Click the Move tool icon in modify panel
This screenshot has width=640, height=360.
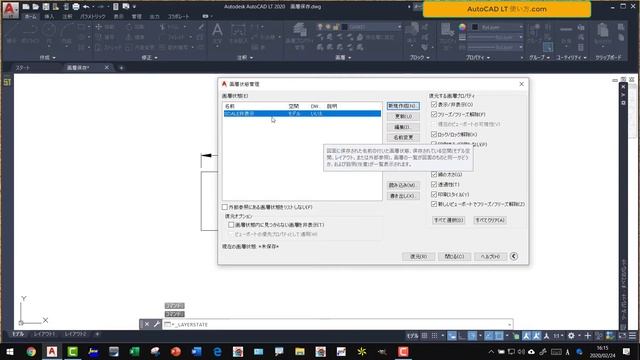pyautogui.click(x=98, y=27)
